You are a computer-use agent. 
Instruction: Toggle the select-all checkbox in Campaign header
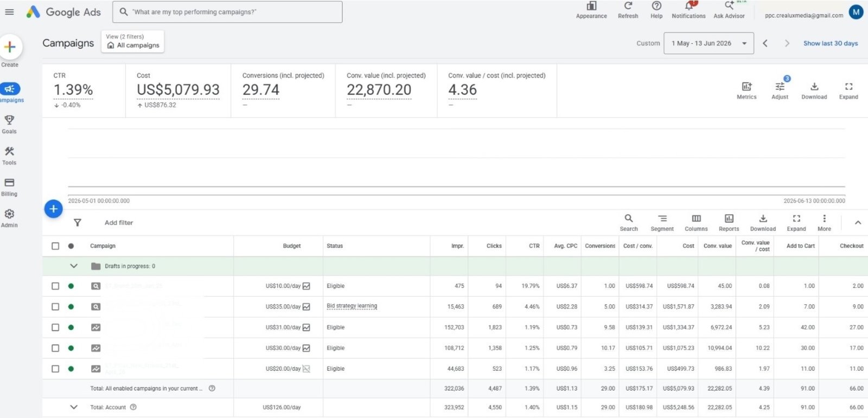[x=55, y=246]
